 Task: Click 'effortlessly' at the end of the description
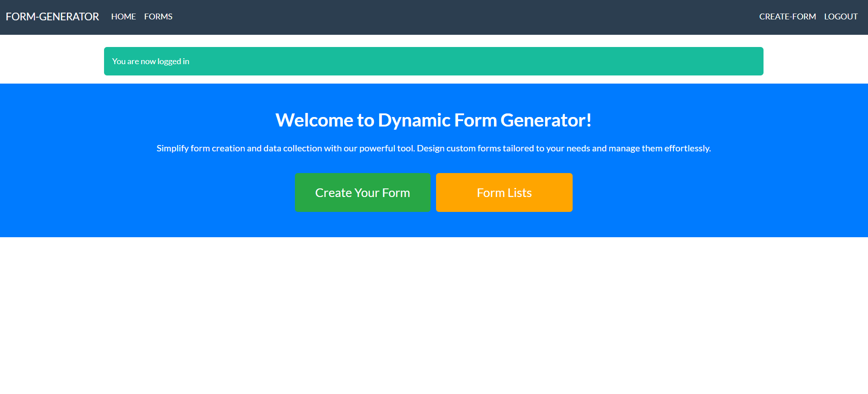[687, 148]
